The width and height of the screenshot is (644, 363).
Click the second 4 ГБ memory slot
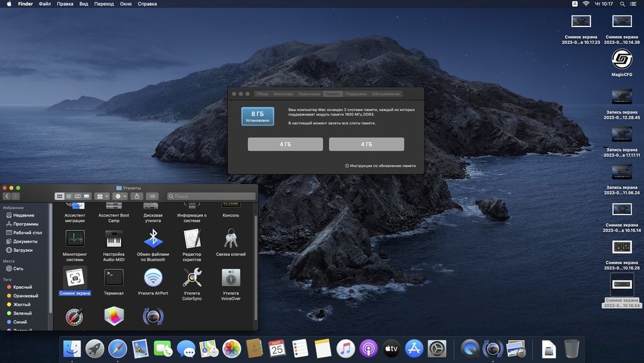point(366,144)
